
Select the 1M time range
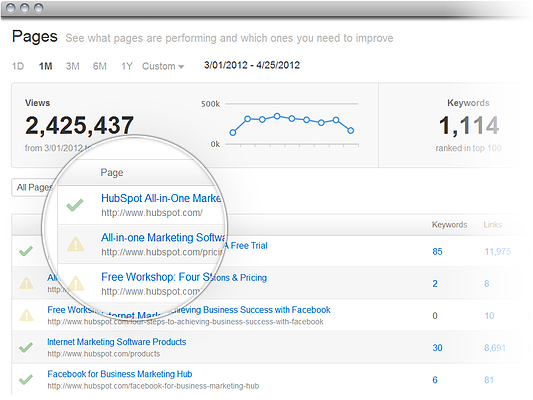point(45,66)
